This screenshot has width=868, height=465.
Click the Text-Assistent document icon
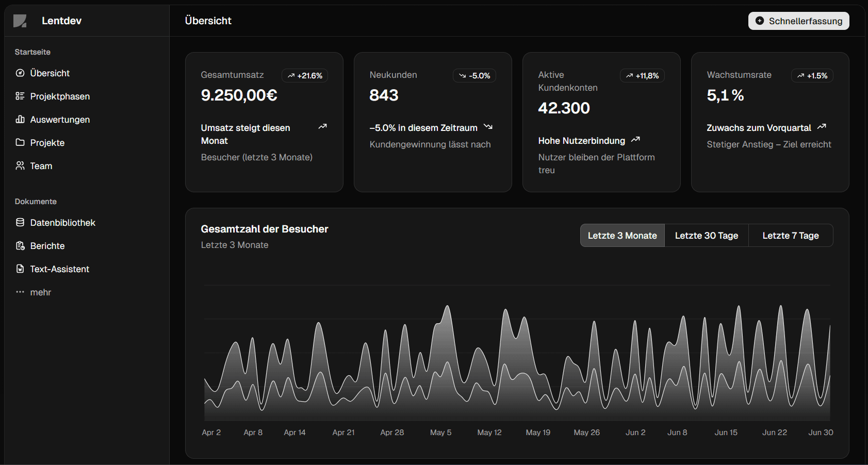coord(20,269)
